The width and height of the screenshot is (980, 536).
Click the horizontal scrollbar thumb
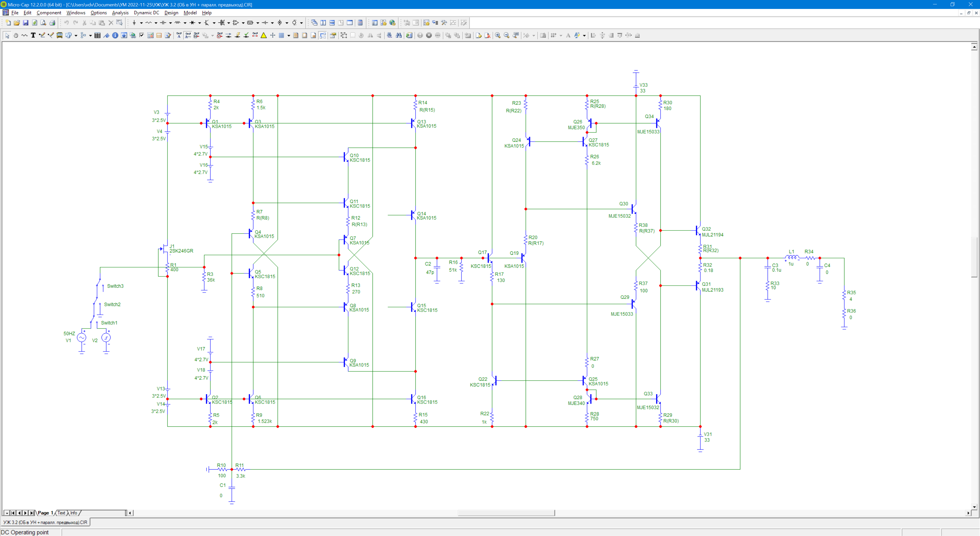(506, 513)
